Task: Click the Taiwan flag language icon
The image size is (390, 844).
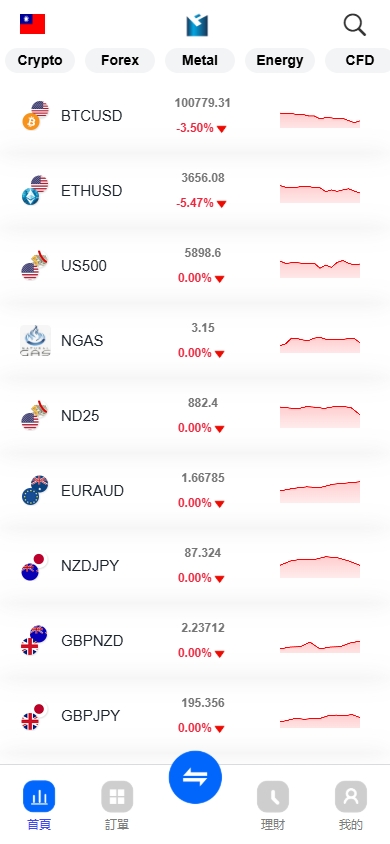Action: pyautogui.click(x=32, y=24)
